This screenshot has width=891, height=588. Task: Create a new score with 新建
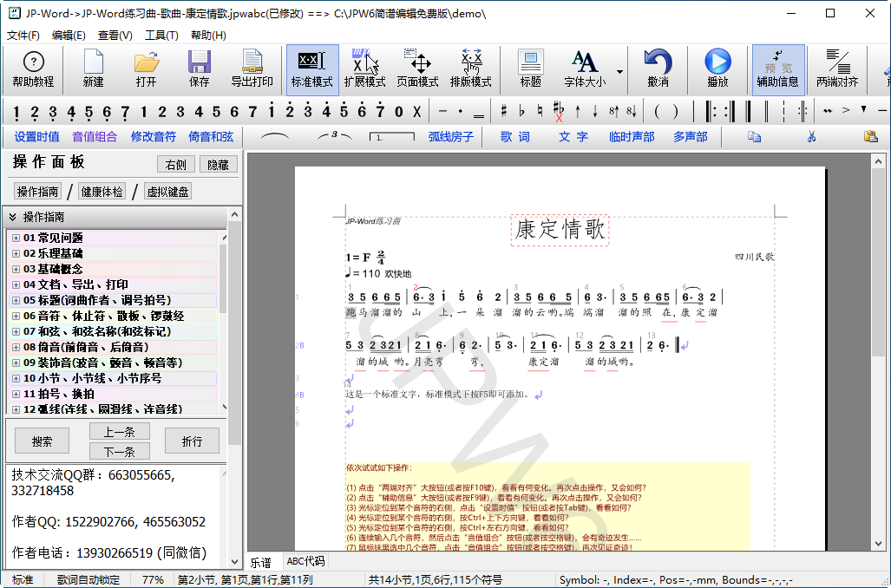[x=93, y=69]
